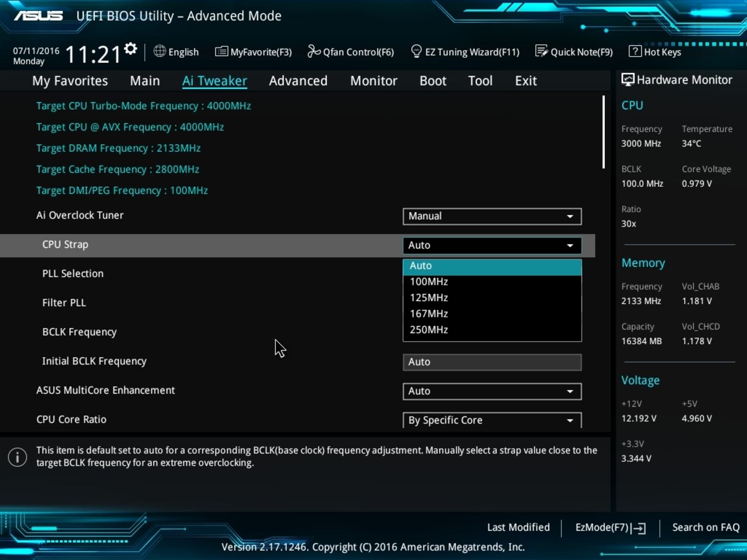This screenshot has height=560, width=747.
Task: Click the ASUS logo
Action: click(x=38, y=16)
